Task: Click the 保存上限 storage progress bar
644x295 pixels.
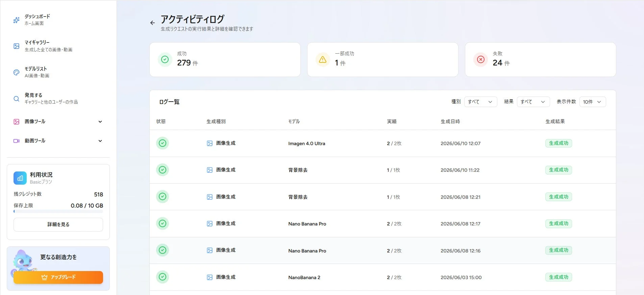Action: click(x=58, y=212)
